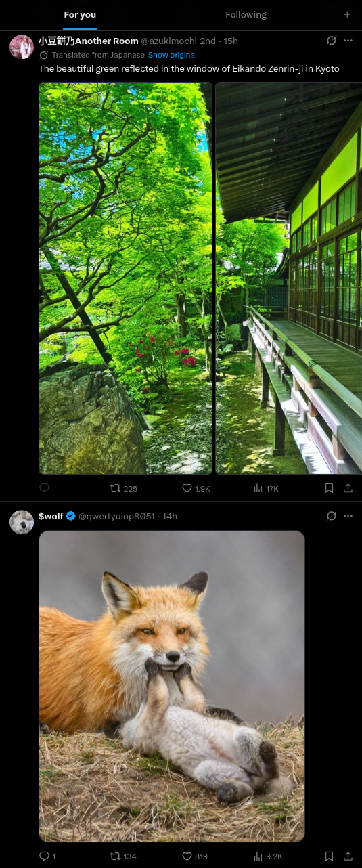The width and height of the screenshot is (362, 868).
Task: Open the more options menu on the azukimochi_2nd post
Action: [348, 41]
